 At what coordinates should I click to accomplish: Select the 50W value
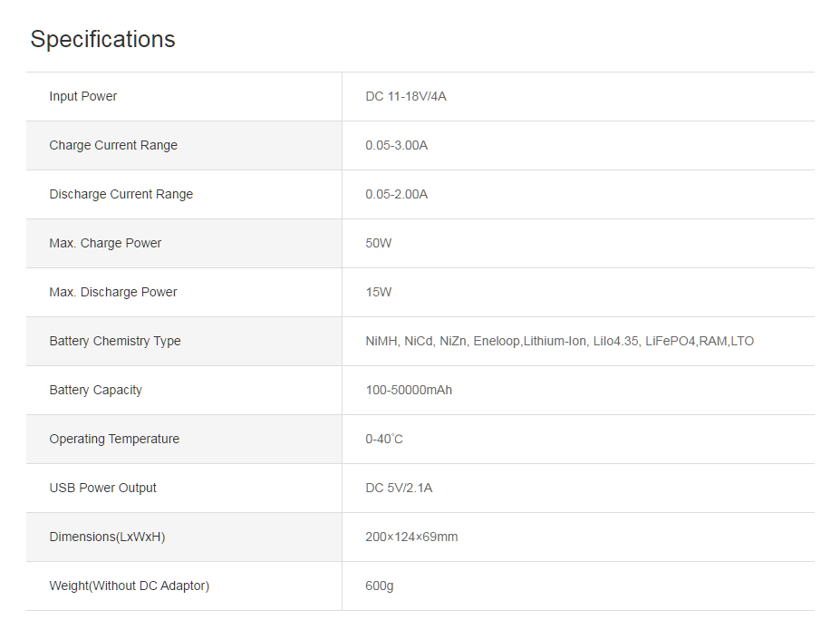(x=379, y=244)
